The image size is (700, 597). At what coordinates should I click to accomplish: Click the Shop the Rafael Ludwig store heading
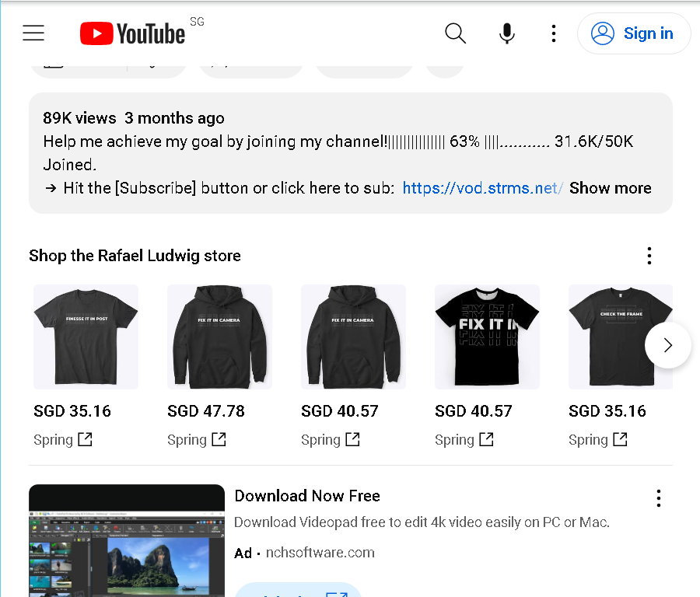[135, 256]
